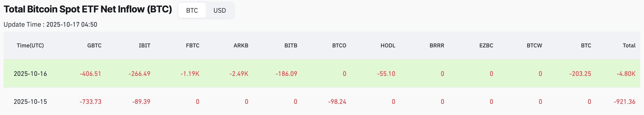Click the BITB column header

pos(291,46)
